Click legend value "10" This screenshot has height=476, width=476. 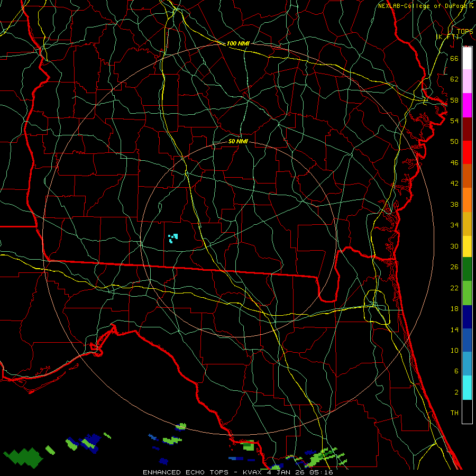click(x=454, y=350)
